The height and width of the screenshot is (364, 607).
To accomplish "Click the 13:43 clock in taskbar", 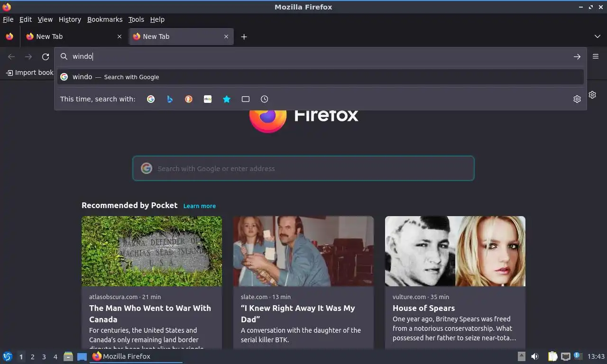I will (x=596, y=356).
